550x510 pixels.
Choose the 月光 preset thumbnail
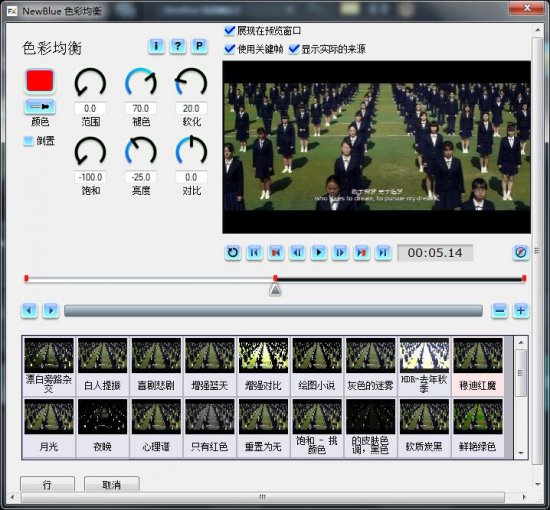tap(49, 427)
